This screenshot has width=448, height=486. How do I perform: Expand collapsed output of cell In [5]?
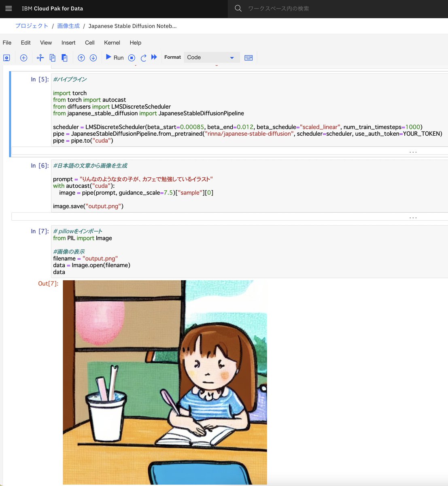tap(229, 151)
